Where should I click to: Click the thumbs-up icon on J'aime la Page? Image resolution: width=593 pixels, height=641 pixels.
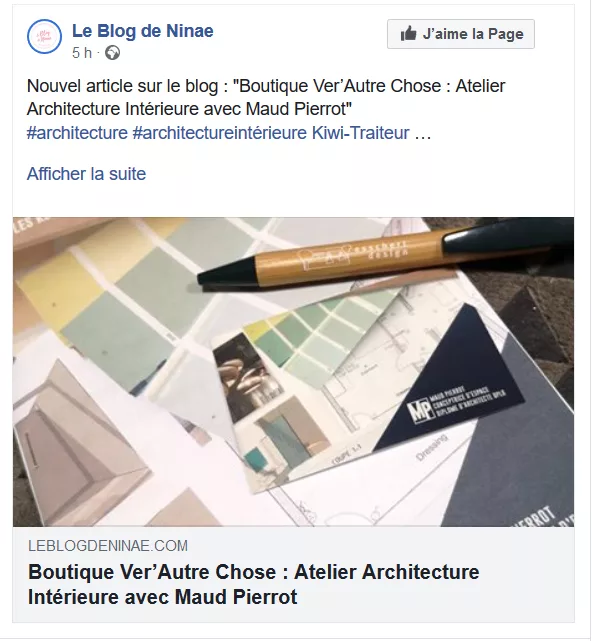(x=408, y=34)
